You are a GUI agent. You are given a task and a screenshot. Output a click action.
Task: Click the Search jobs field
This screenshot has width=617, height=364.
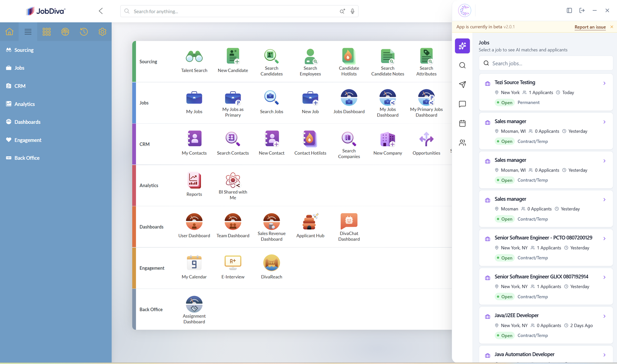click(x=546, y=63)
